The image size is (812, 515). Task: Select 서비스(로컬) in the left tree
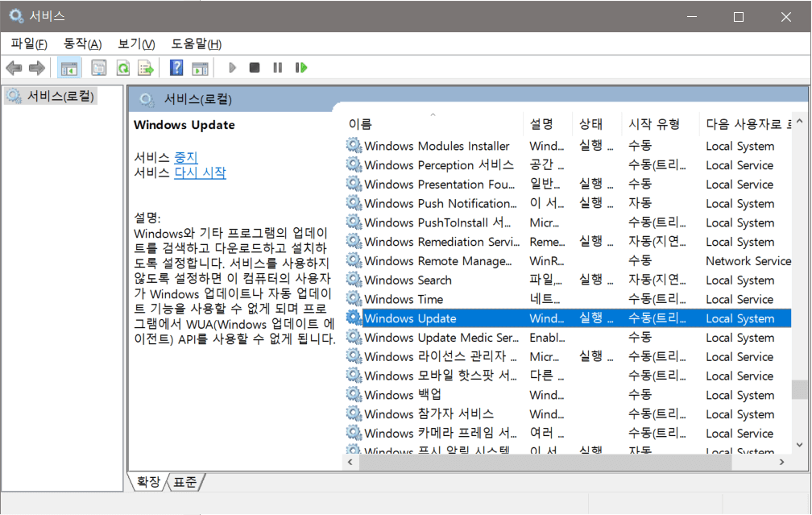pos(60,96)
